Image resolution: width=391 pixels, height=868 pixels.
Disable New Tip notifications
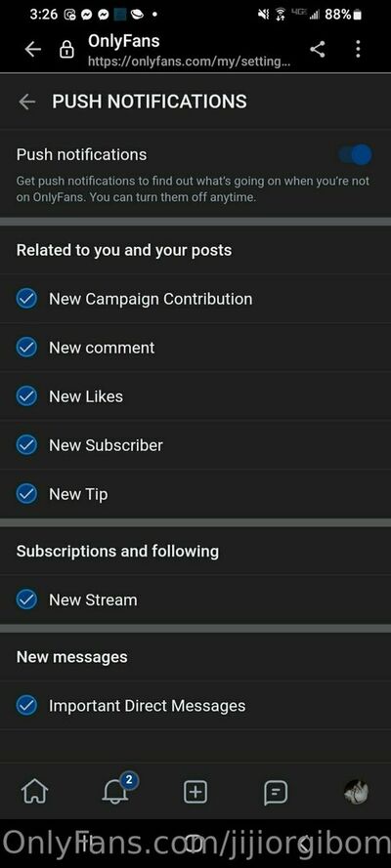(x=26, y=494)
